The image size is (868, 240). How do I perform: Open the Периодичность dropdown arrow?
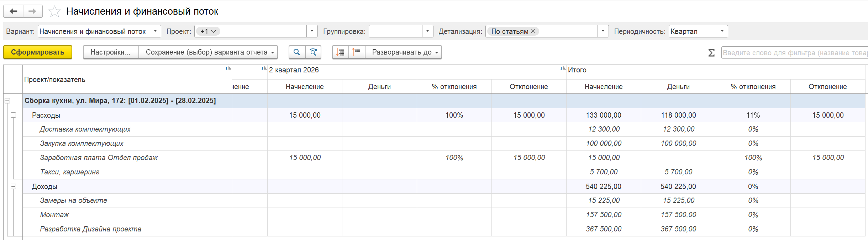pos(722,31)
